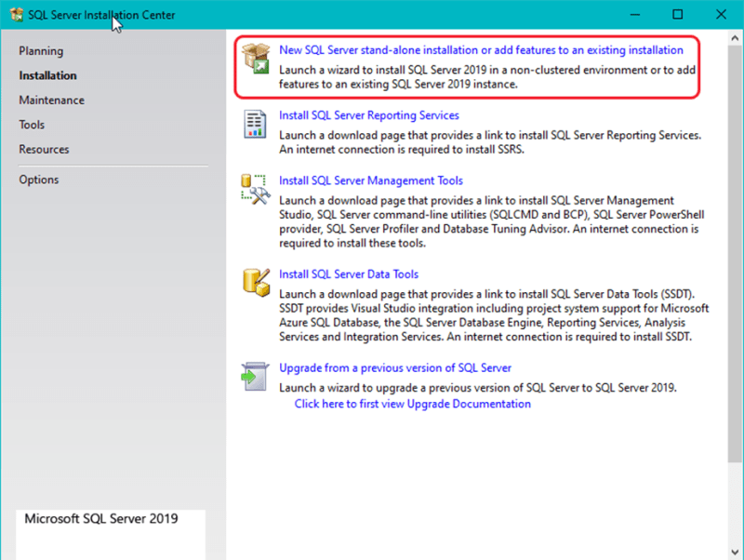Click the Management Tools hammer-and-wrench icon
Screen dimensions: 744x560
(256, 190)
